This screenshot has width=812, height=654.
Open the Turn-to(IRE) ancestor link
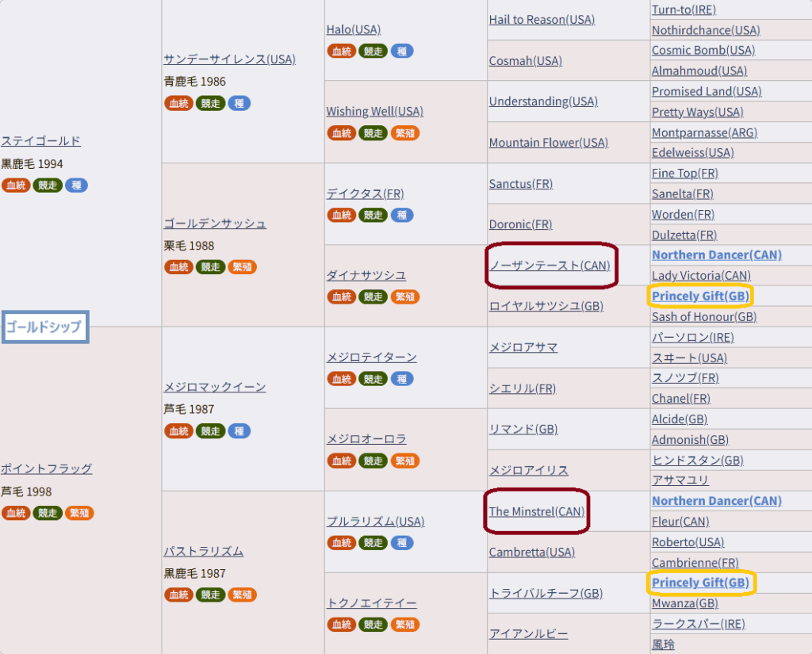point(683,10)
